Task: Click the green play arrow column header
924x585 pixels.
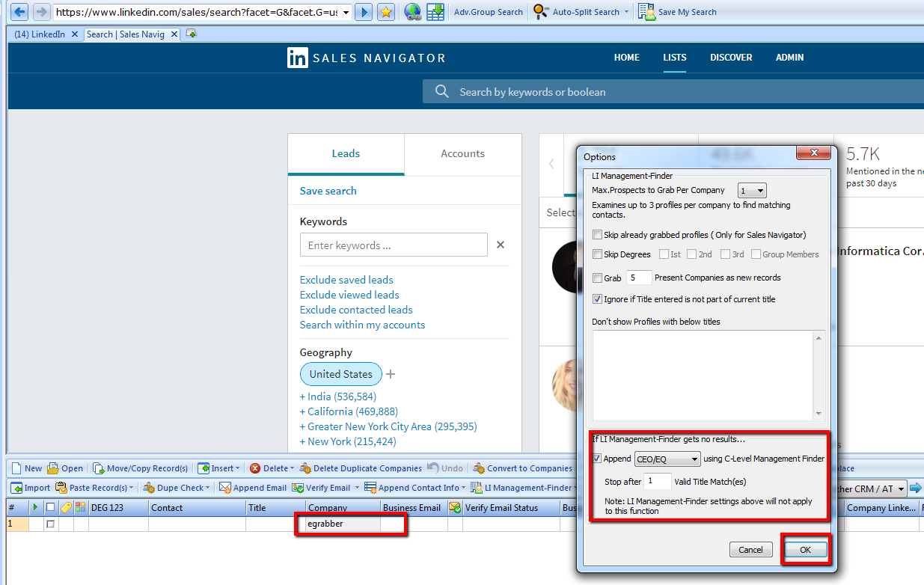Action: point(35,507)
